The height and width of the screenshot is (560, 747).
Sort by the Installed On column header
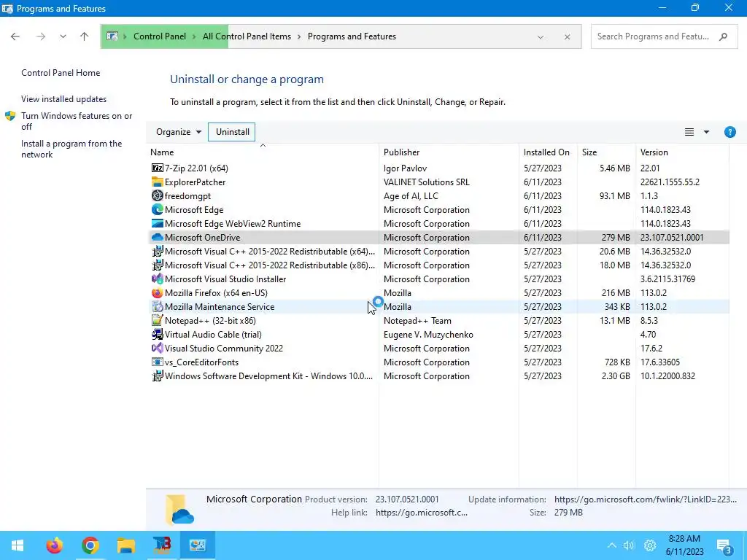pos(546,152)
